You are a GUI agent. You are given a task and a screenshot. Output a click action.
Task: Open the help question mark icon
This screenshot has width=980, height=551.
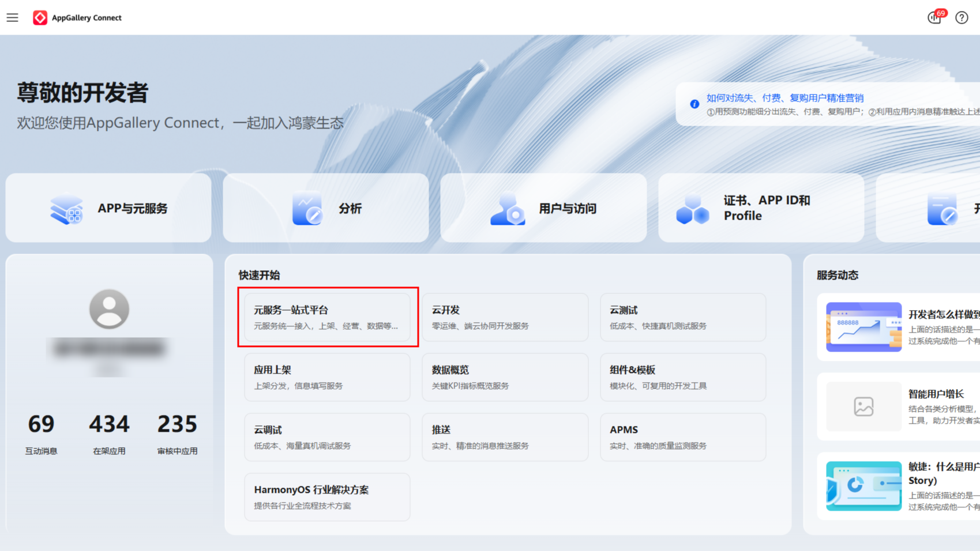pyautogui.click(x=962, y=18)
